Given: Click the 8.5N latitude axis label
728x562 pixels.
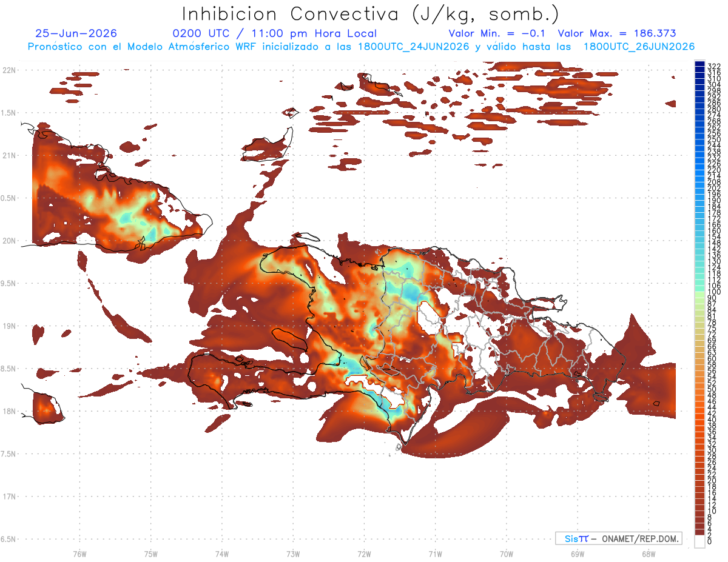Looking at the screenshot, I should tap(8, 369).
